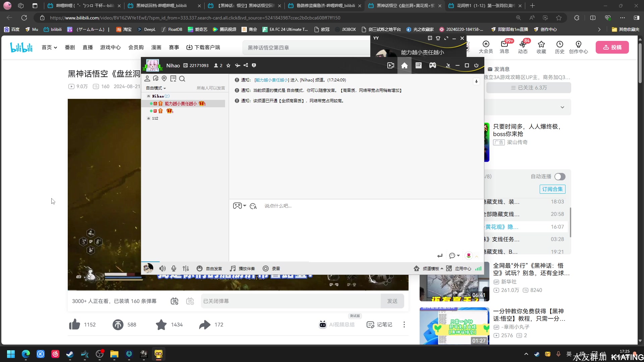644x362 pixels.
Task: Open YY game controller icon in header
Action: tap(433, 65)
